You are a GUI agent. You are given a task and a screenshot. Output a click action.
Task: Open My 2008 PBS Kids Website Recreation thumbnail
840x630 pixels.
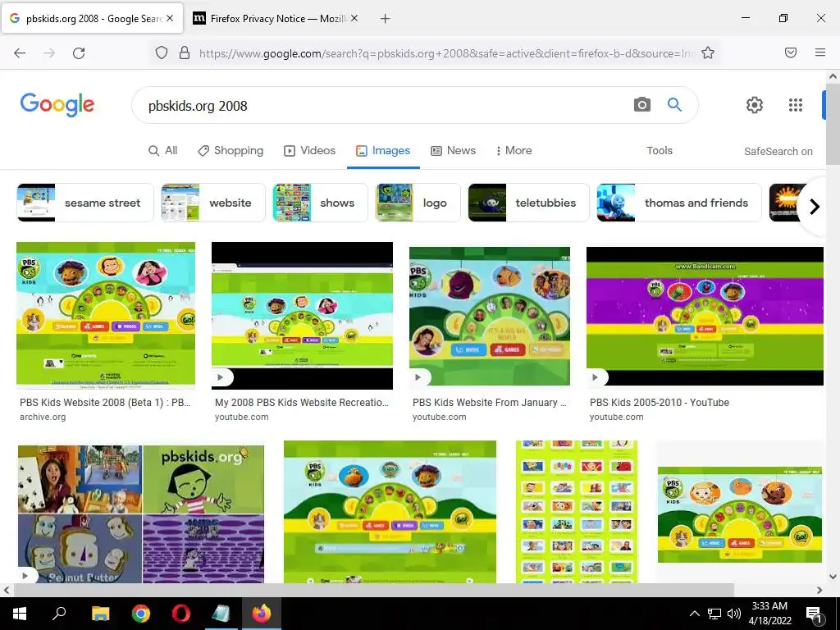[x=302, y=316]
